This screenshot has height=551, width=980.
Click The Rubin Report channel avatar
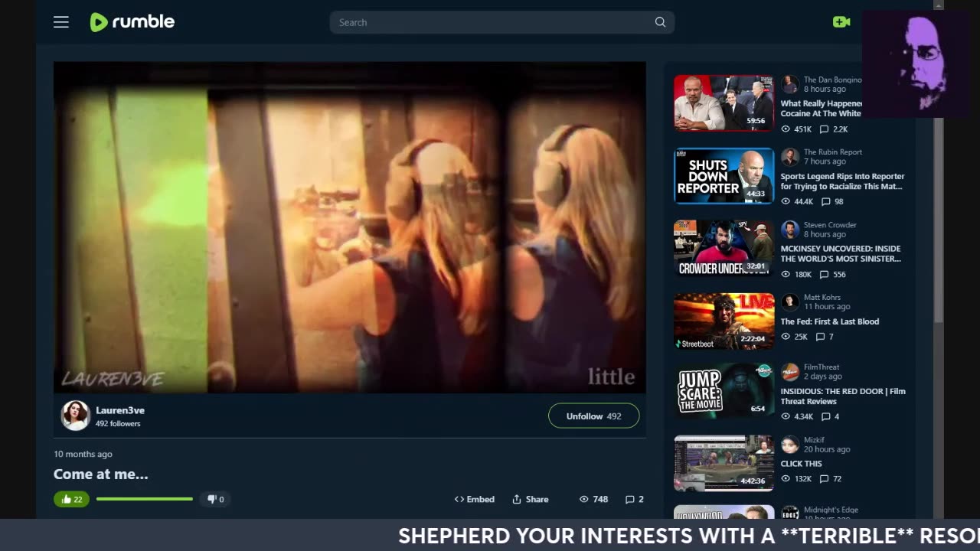pyautogui.click(x=790, y=157)
